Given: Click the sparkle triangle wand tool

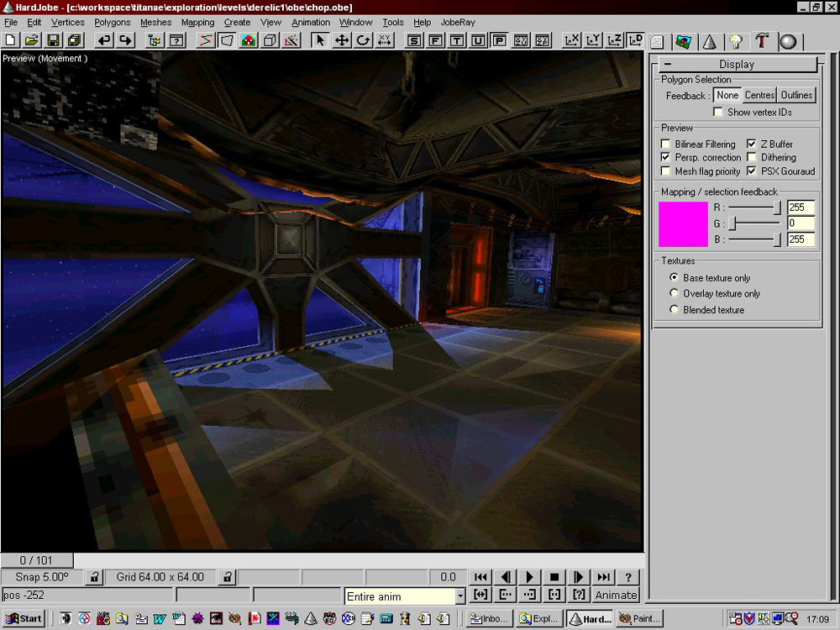Looking at the screenshot, I should [x=291, y=40].
